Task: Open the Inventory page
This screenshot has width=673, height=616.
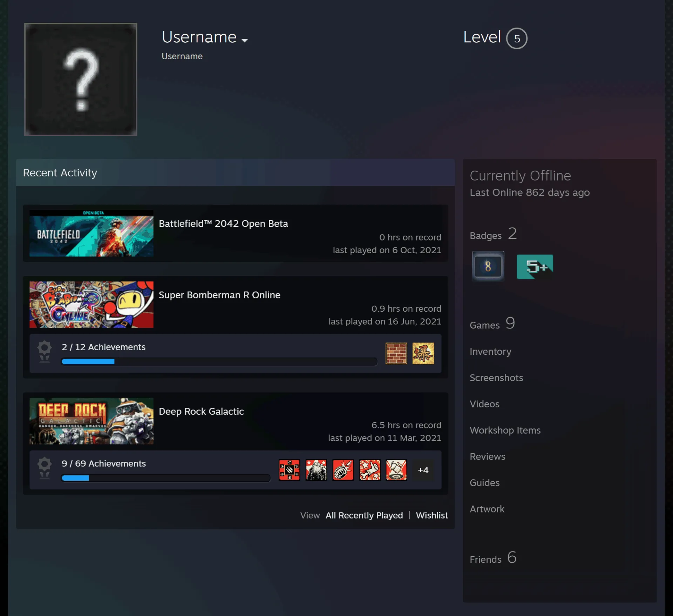Action: [x=490, y=352]
